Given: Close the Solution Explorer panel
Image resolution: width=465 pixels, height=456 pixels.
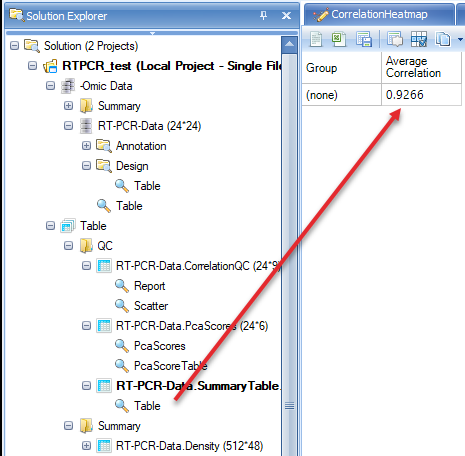Looking at the screenshot, I should coord(286,15).
